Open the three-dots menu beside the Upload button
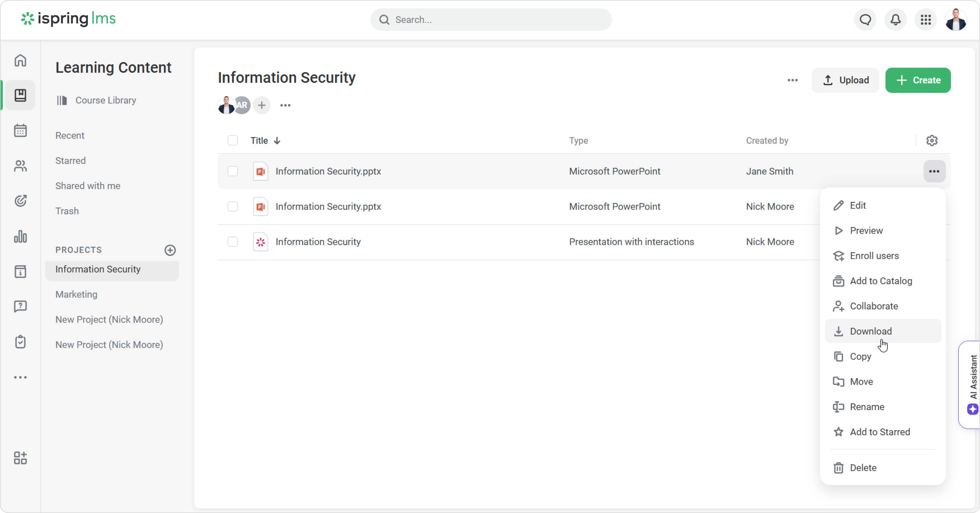This screenshot has width=980, height=513. coord(792,80)
